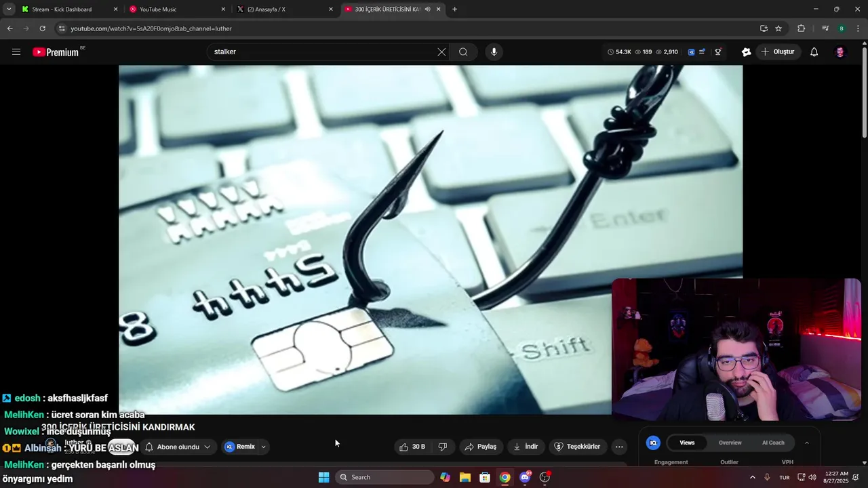
Task: Open a new browser tab
Action: 454,9
